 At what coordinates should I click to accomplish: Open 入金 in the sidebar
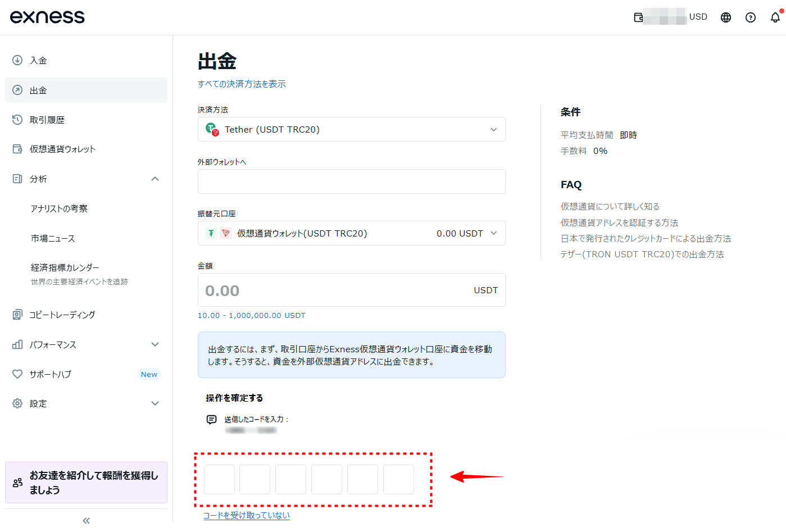pyautogui.click(x=38, y=60)
